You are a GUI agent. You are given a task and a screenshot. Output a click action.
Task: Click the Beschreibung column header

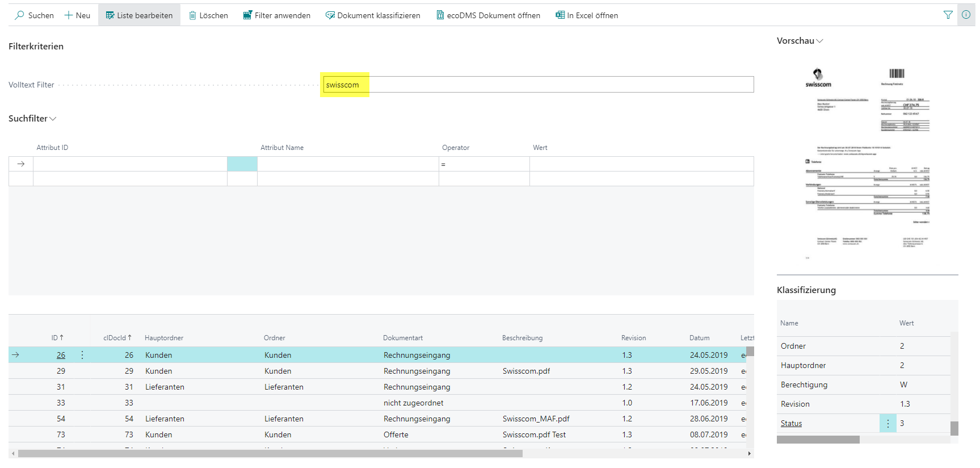coord(522,338)
